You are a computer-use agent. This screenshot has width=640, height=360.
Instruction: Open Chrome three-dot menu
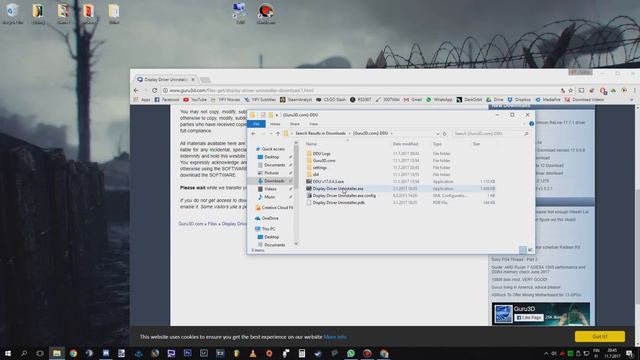[x=634, y=90]
